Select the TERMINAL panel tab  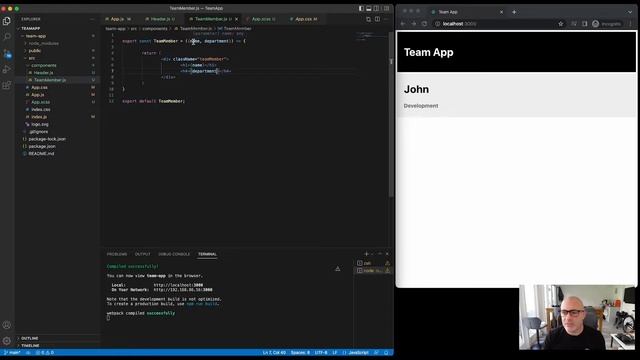[207, 254]
